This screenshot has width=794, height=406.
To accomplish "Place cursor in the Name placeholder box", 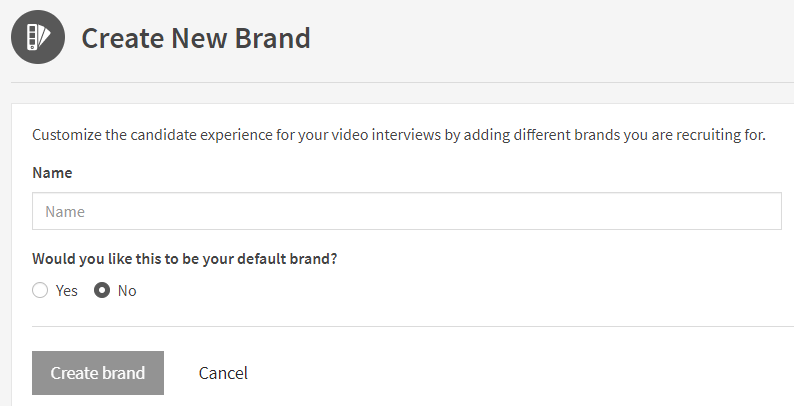I will 407,211.
